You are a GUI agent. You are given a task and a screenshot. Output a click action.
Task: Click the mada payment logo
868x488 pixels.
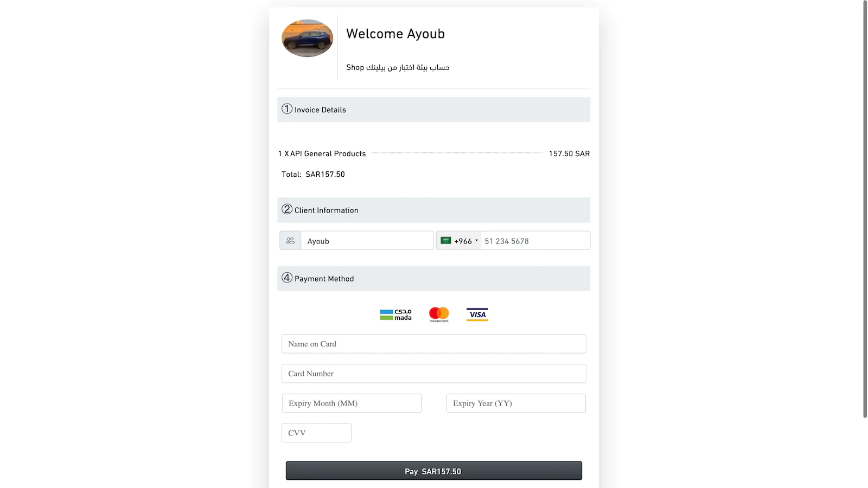click(395, 314)
